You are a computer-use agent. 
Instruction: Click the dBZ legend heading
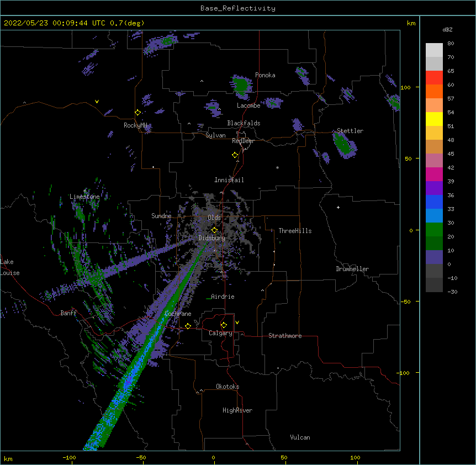pyautogui.click(x=447, y=29)
